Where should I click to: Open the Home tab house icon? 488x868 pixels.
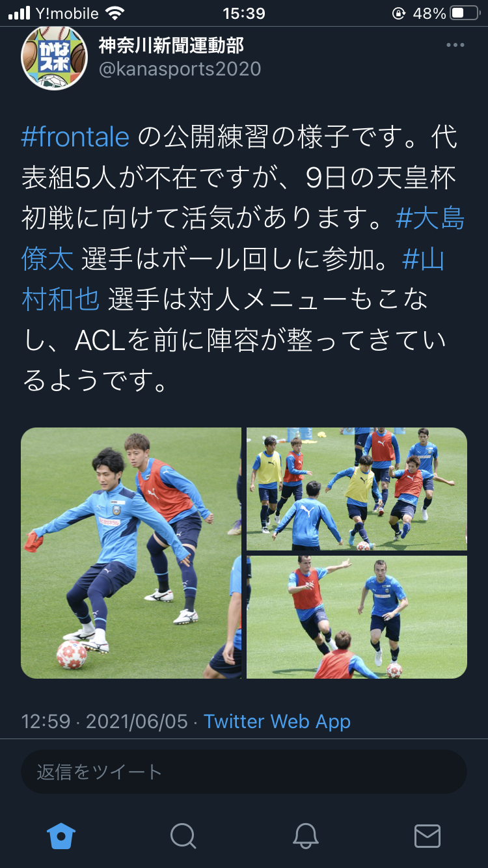coord(61,835)
